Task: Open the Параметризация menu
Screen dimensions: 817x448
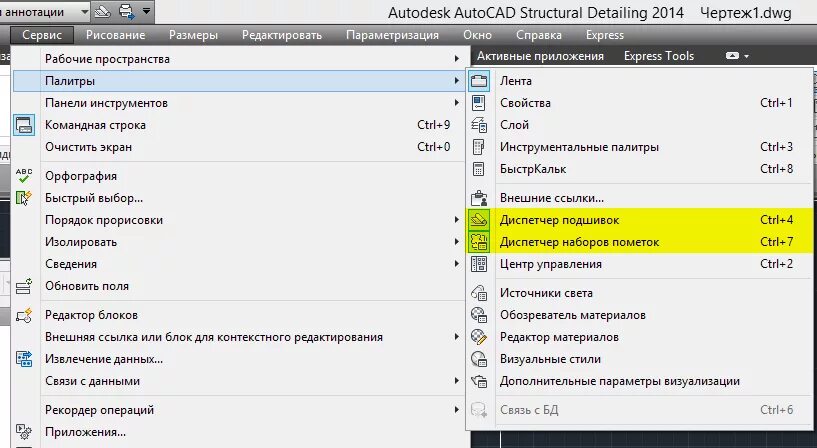Action: 392,35
